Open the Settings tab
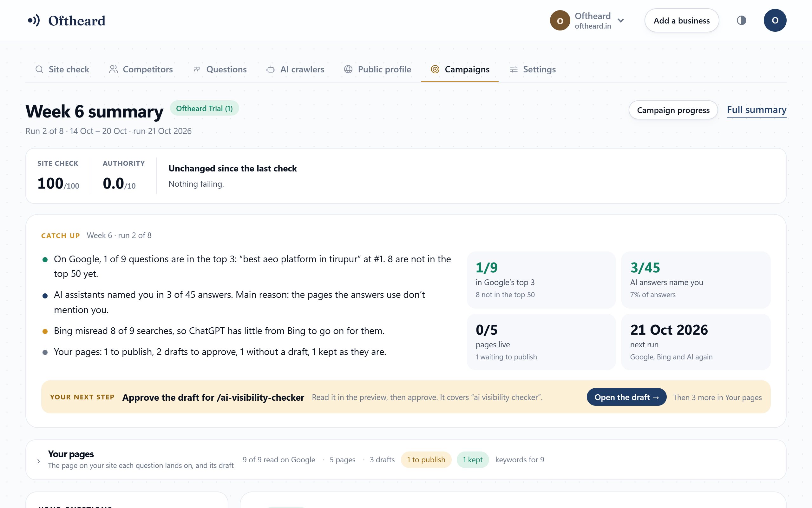This screenshot has height=508, width=812. pos(533,69)
